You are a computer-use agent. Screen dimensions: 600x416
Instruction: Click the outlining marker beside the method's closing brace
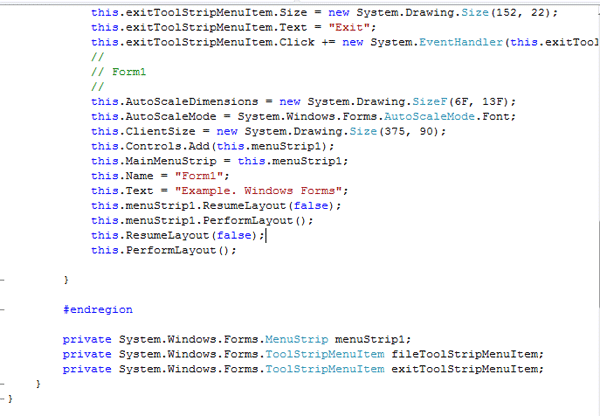[x=5, y=280]
